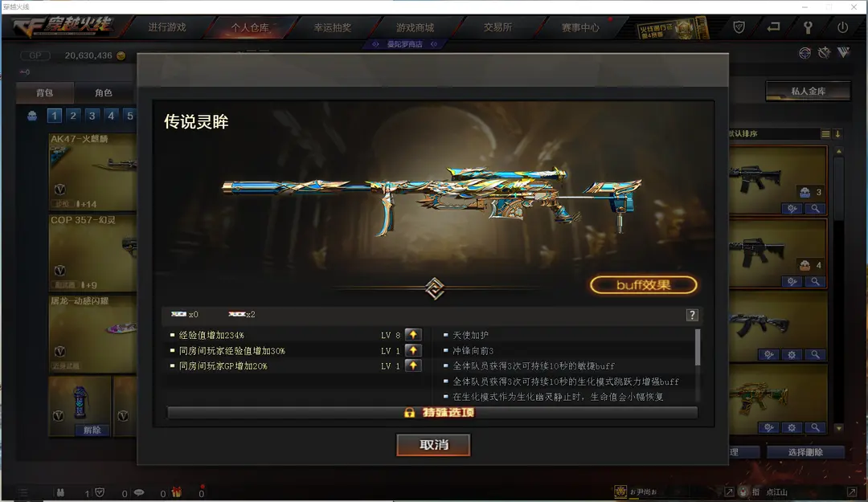
Task: Expand the 特殊选项 locked bar
Action: (x=432, y=413)
